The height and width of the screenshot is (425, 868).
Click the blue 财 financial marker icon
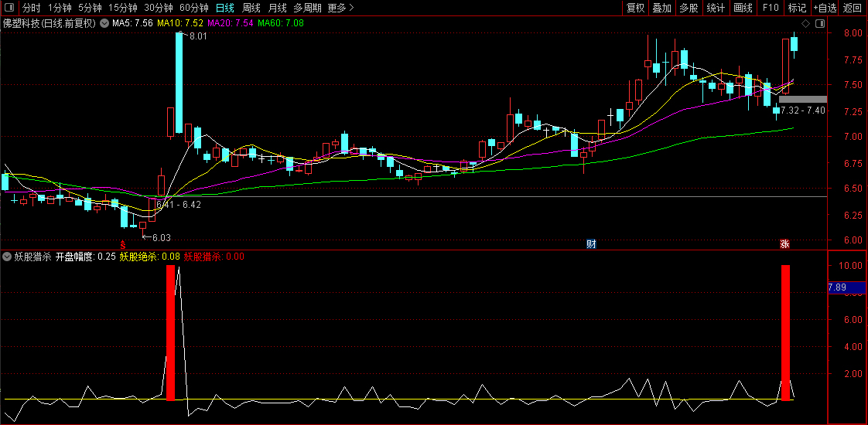click(x=591, y=244)
